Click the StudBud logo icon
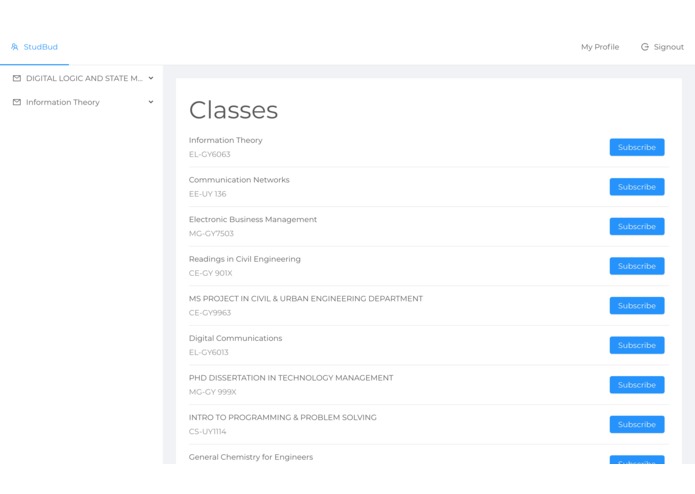The width and height of the screenshot is (695, 494). tap(15, 47)
